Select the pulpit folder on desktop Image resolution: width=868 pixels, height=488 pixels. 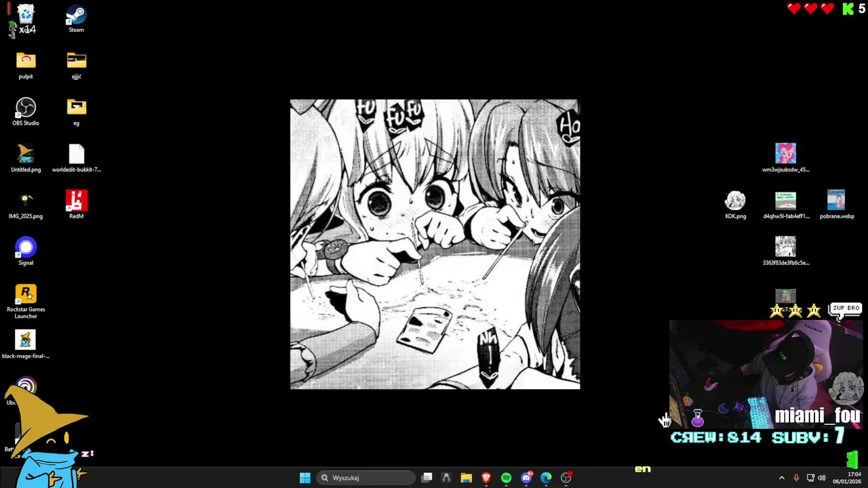[26, 66]
